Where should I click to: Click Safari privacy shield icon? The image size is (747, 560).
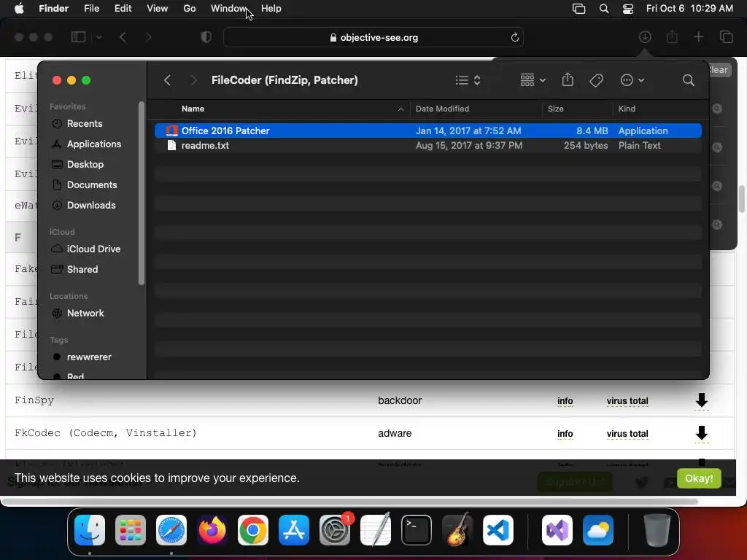[206, 37]
